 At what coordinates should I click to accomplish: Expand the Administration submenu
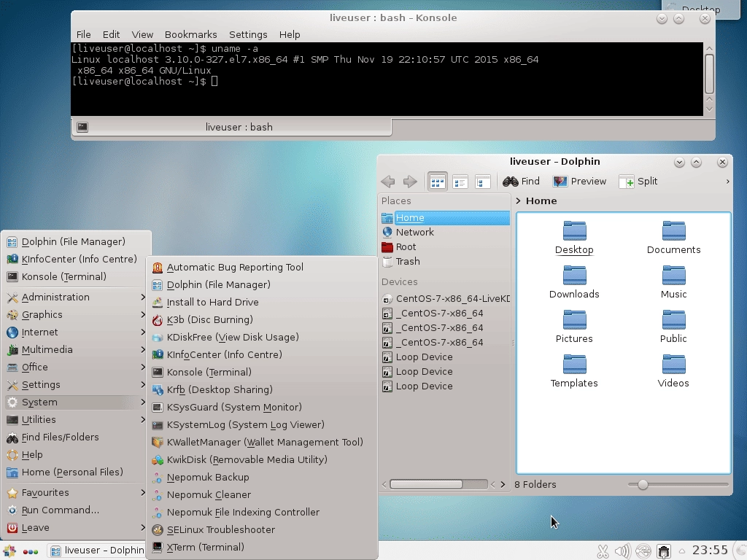pos(76,297)
